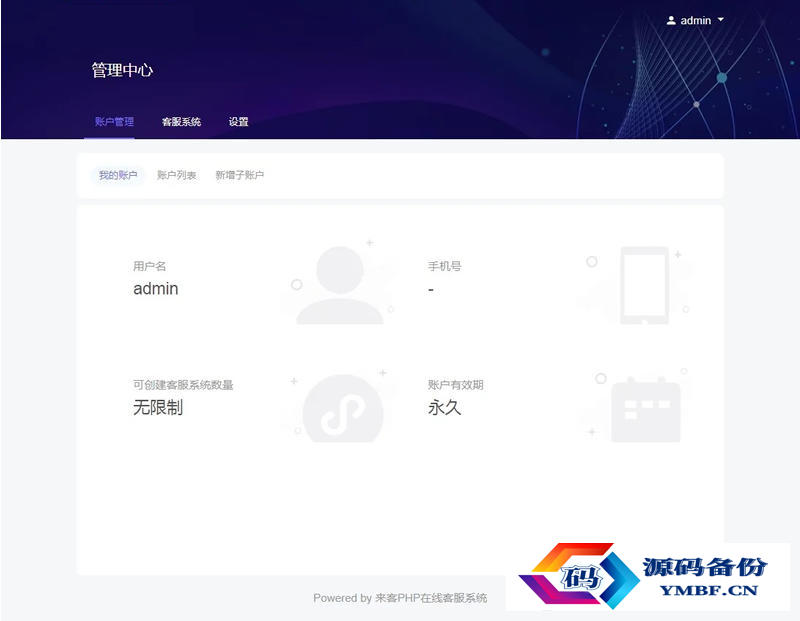Switch to the 账户管理 tab

pyautogui.click(x=114, y=121)
